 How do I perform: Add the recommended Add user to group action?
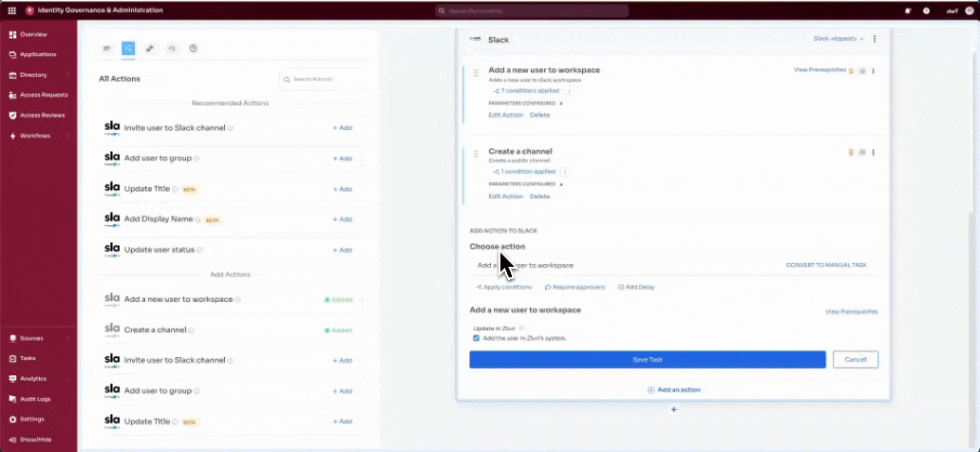click(x=342, y=159)
